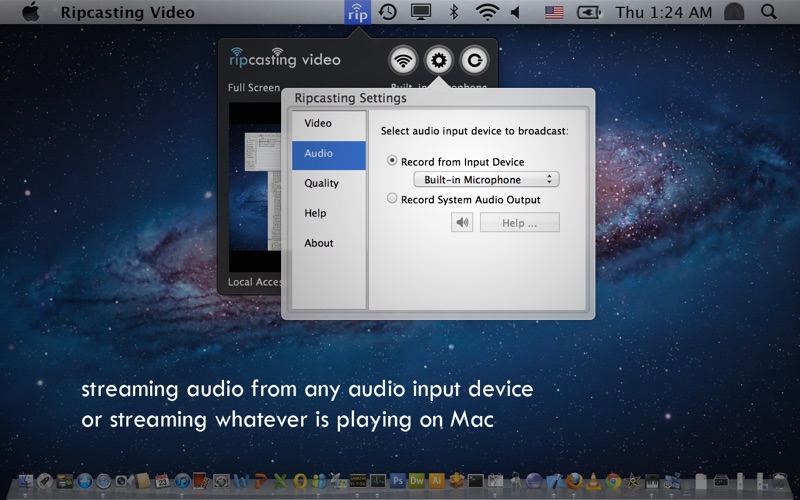
Task: Open Keychain Access keys in Dock
Action: [x=516, y=481]
